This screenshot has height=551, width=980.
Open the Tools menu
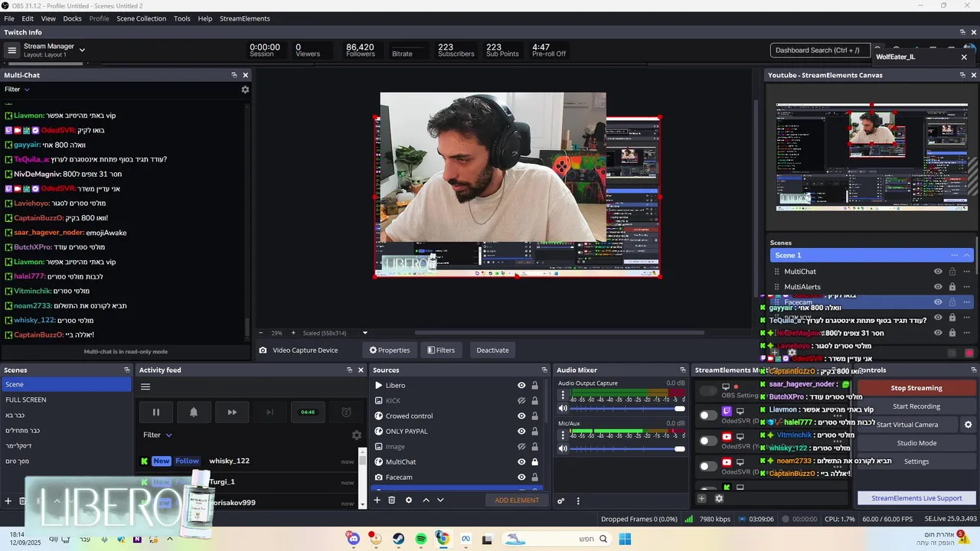[182, 18]
